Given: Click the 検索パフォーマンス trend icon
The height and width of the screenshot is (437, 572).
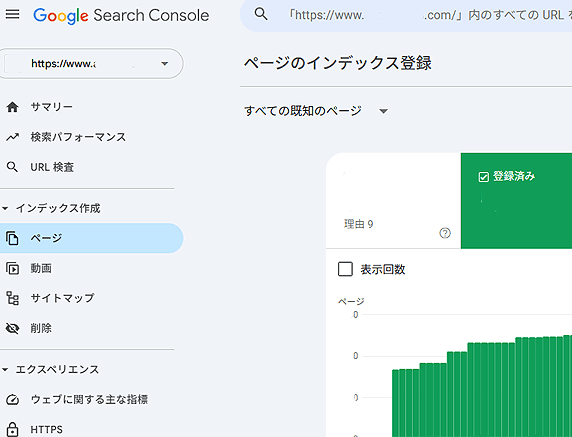Looking at the screenshot, I should [12, 137].
